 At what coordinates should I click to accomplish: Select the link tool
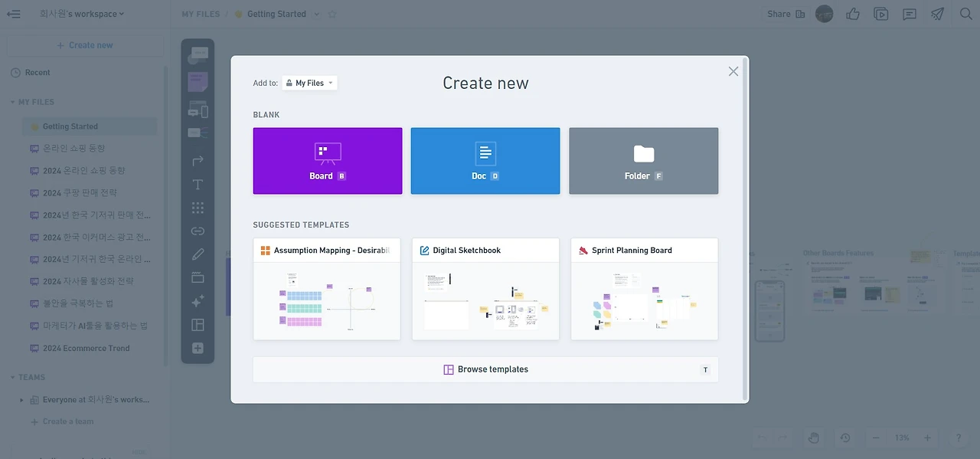click(198, 231)
